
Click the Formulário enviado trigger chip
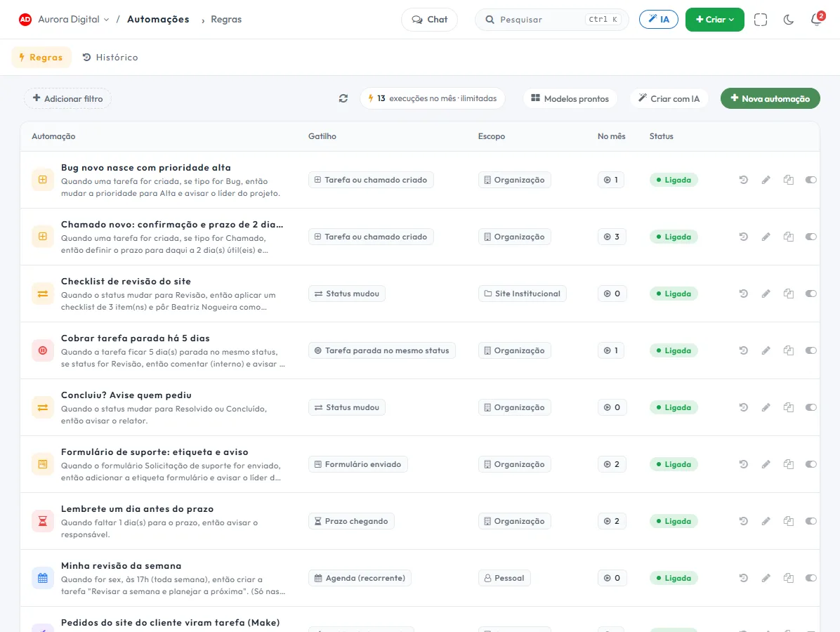pos(358,464)
